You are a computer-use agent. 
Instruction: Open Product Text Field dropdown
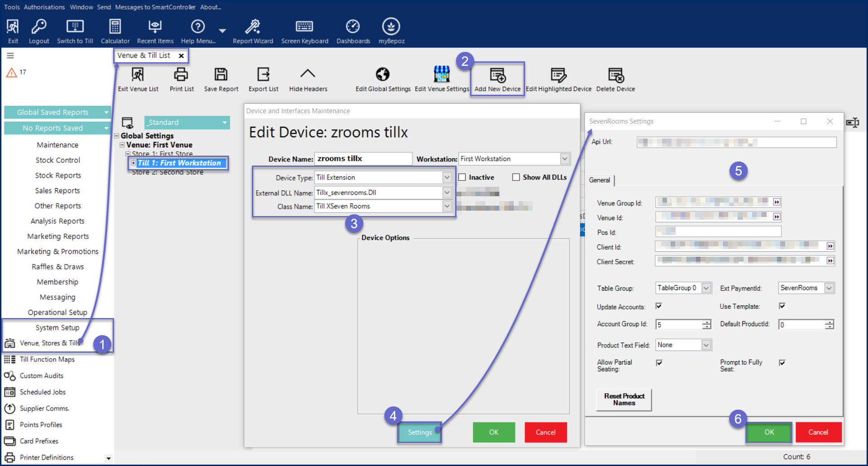(x=706, y=345)
